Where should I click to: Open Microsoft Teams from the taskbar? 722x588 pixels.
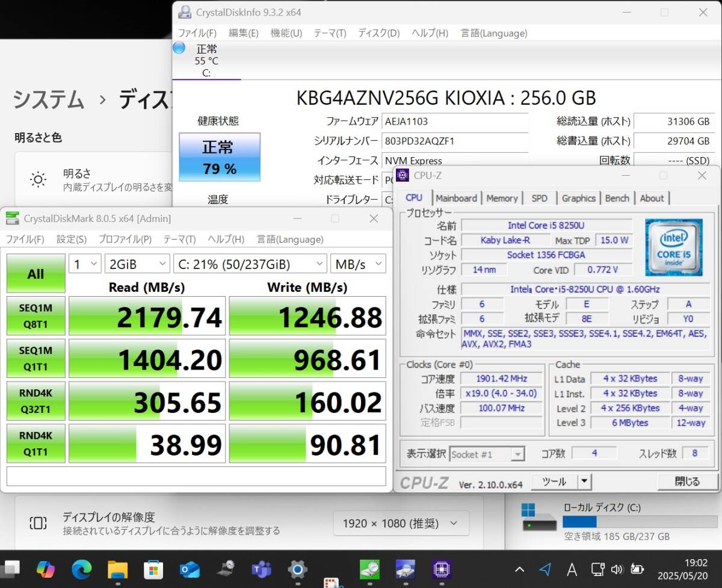(262, 569)
